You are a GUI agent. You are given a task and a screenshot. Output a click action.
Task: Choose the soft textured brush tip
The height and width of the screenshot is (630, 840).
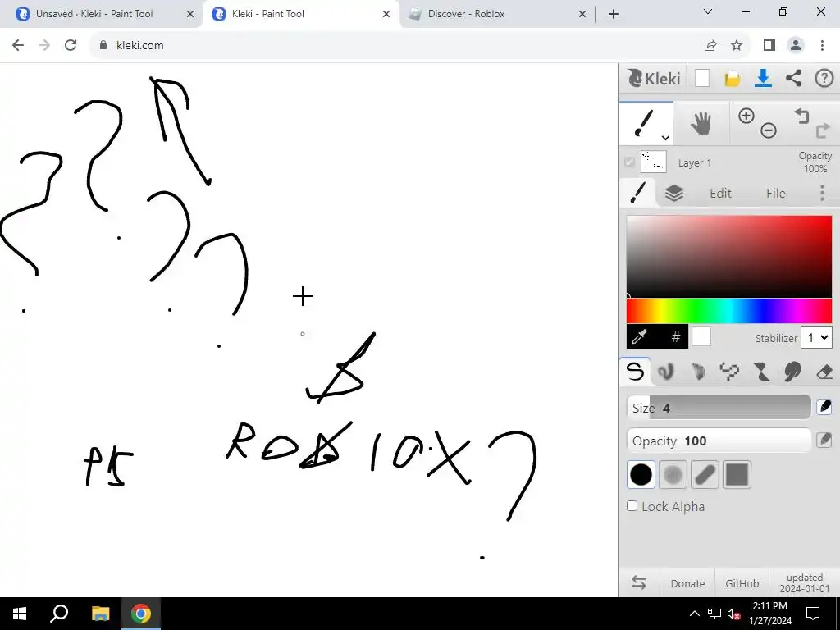(673, 474)
